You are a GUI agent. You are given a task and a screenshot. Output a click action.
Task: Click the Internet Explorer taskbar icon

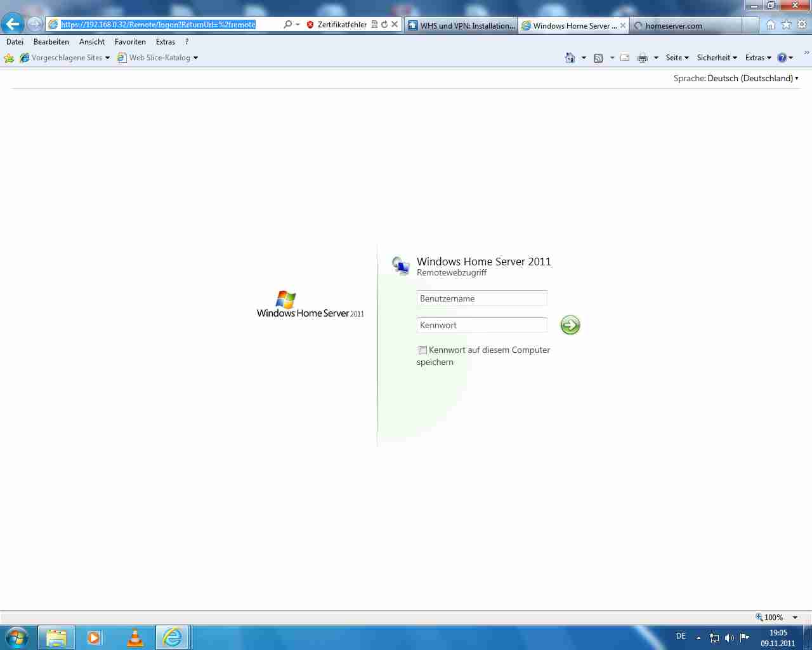tap(172, 637)
